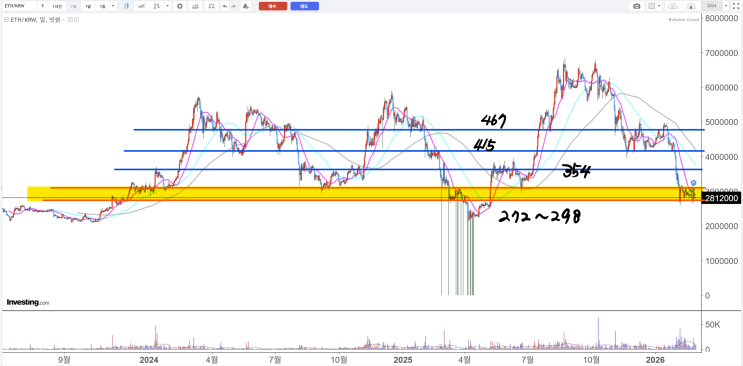Take a chart snapshot with camera icon
This screenshot has height=366, width=743.
coord(636,6)
